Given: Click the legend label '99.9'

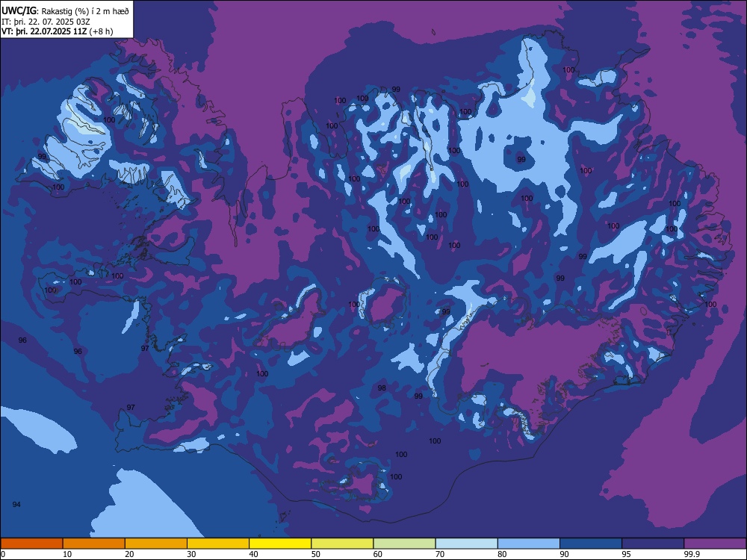Looking at the screenshot, I should (692, 554).
